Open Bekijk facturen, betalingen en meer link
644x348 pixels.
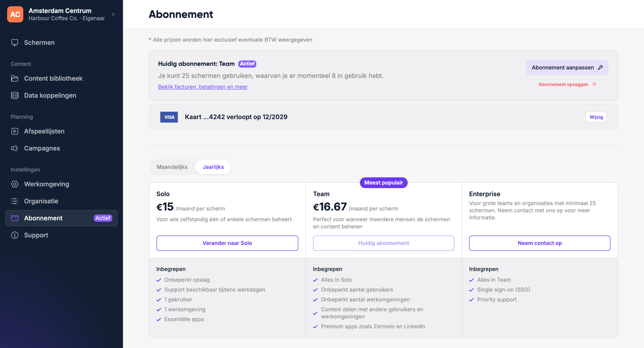coord(203,87)
